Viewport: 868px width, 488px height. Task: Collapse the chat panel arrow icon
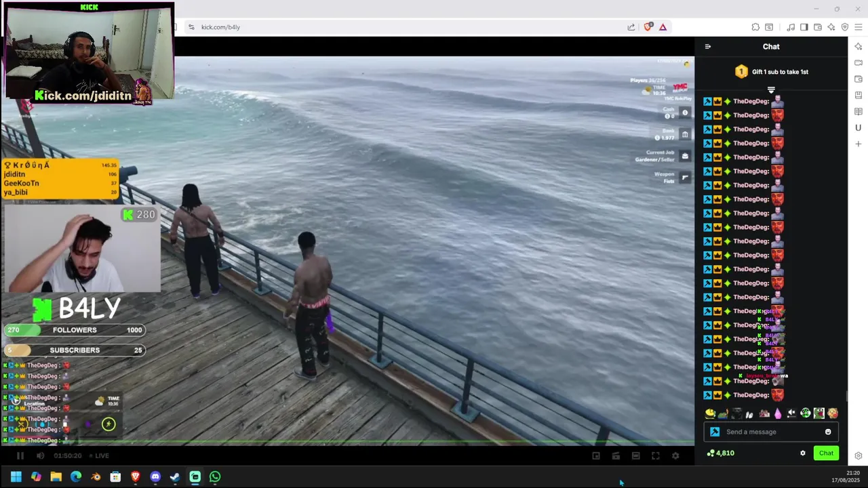click(x=708, y=47)
